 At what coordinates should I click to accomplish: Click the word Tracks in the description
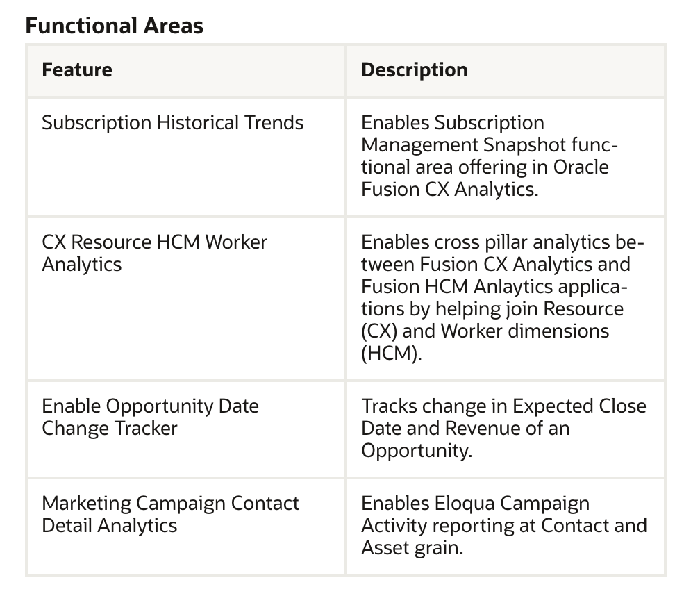[390, 406]
